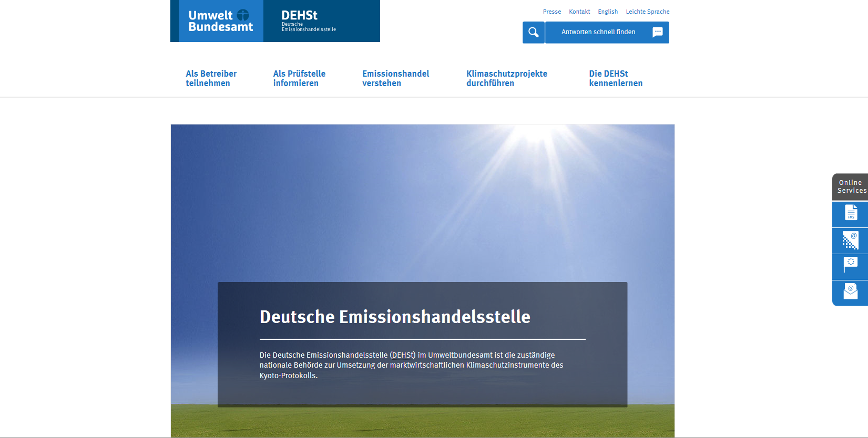The width and height of the screenshot is (868, 438).
Task: Open the FMS document service icon
Action: (x=850, y=213)
